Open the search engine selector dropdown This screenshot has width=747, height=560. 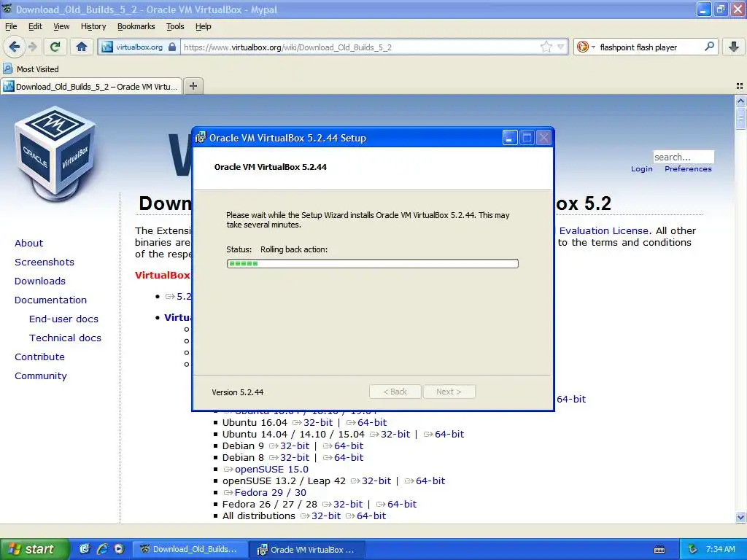pos(586,47)
